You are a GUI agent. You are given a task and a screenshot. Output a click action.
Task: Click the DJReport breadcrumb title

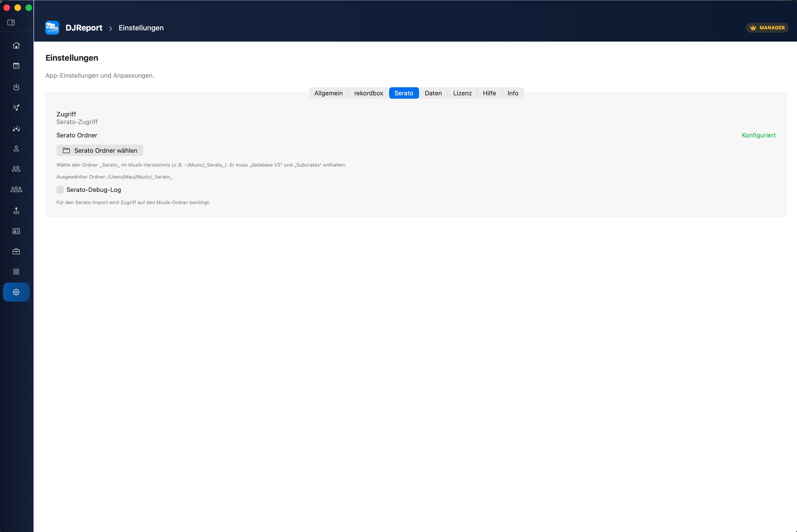click(x=83, y=28)
